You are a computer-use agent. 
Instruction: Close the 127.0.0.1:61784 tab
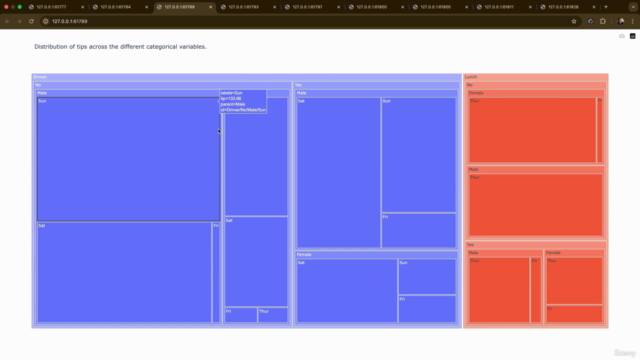(x=147, y=7)
